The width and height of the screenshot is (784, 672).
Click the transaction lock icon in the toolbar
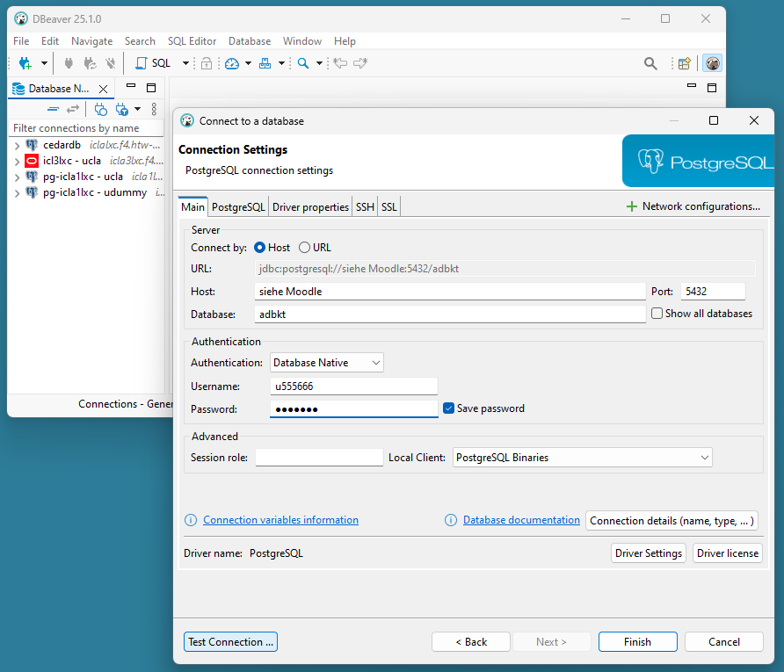[x=207, y=63]
